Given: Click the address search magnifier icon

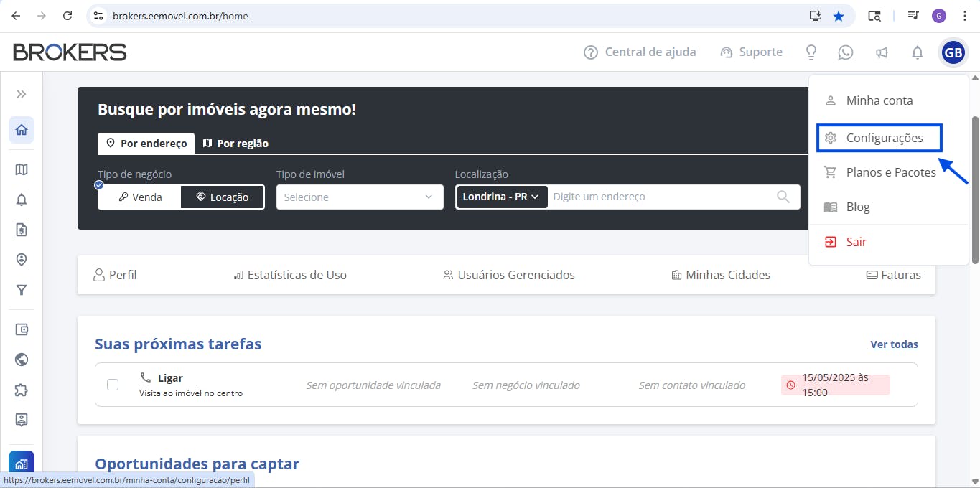Looking at the screenshot, I should coord(783,197).
